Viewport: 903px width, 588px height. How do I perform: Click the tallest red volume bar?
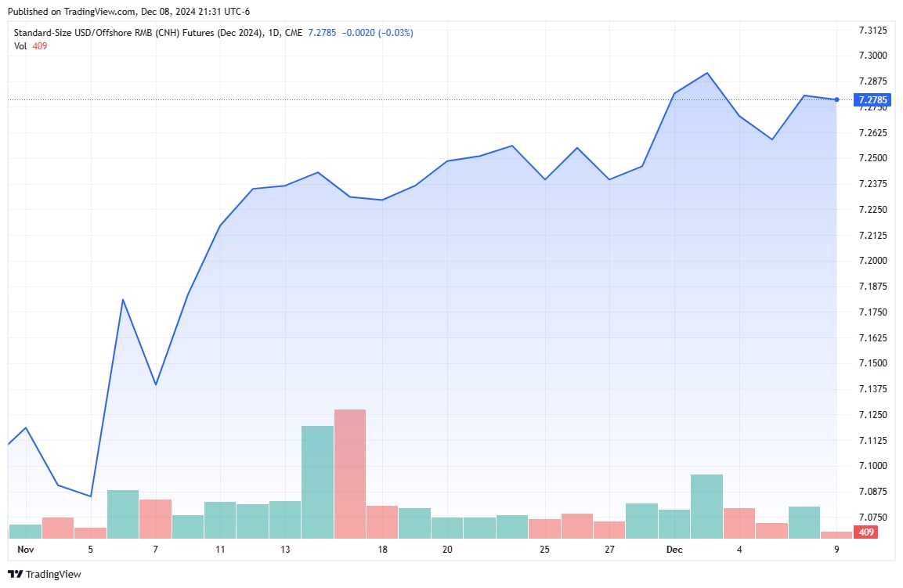[350, 470]
